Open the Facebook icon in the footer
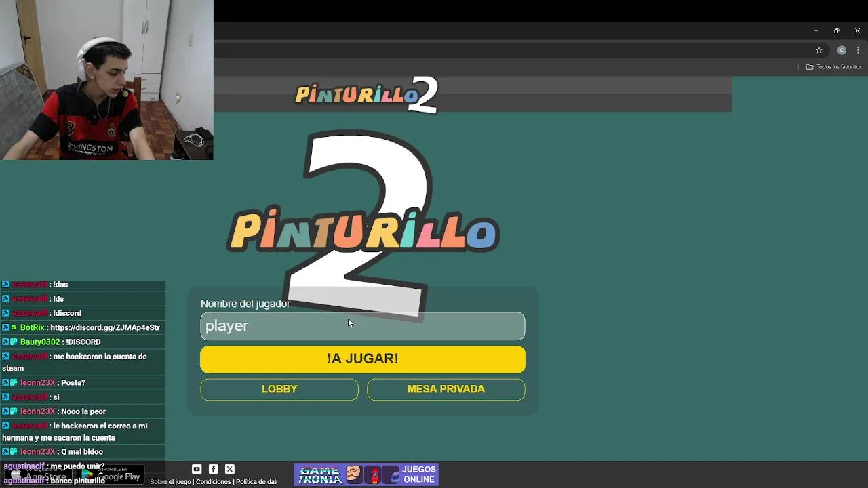 pos(213,469)
